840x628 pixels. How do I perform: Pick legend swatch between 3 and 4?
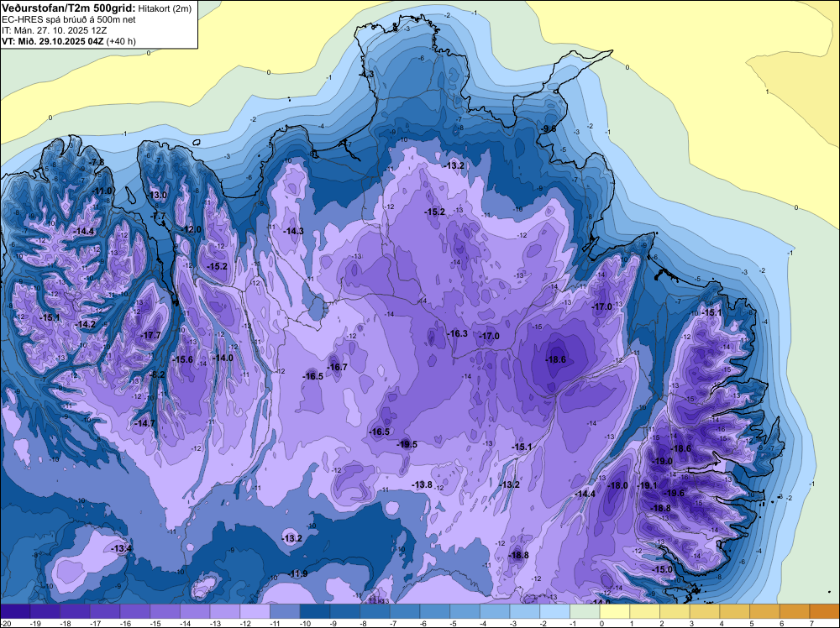[x=705, y=611]
